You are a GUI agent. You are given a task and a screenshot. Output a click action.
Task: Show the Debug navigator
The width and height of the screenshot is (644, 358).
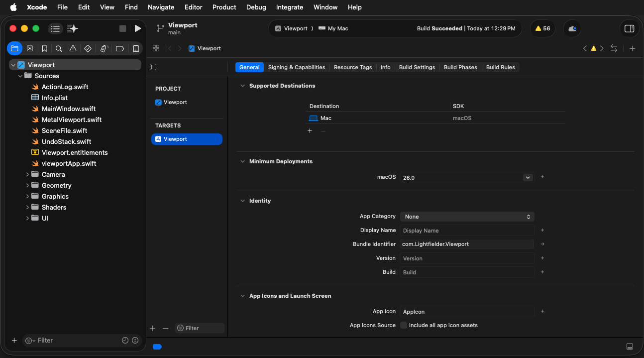click(x=104, y=48)
